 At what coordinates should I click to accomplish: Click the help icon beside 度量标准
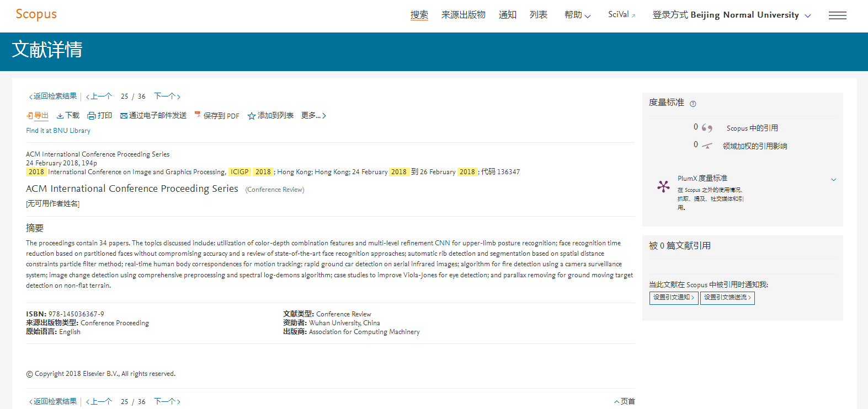click(693, 104)
